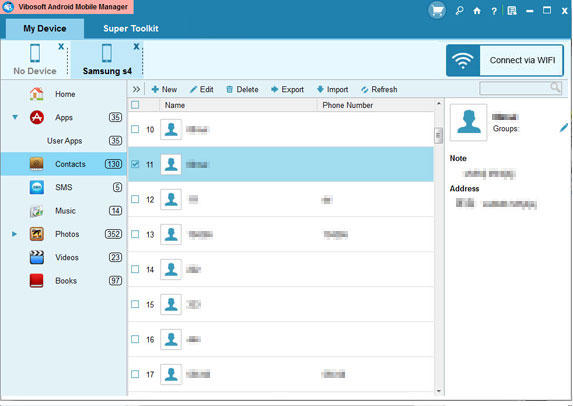Toggle the select-all contacts checkbox

pyautogui.click(x=135, y=105)
